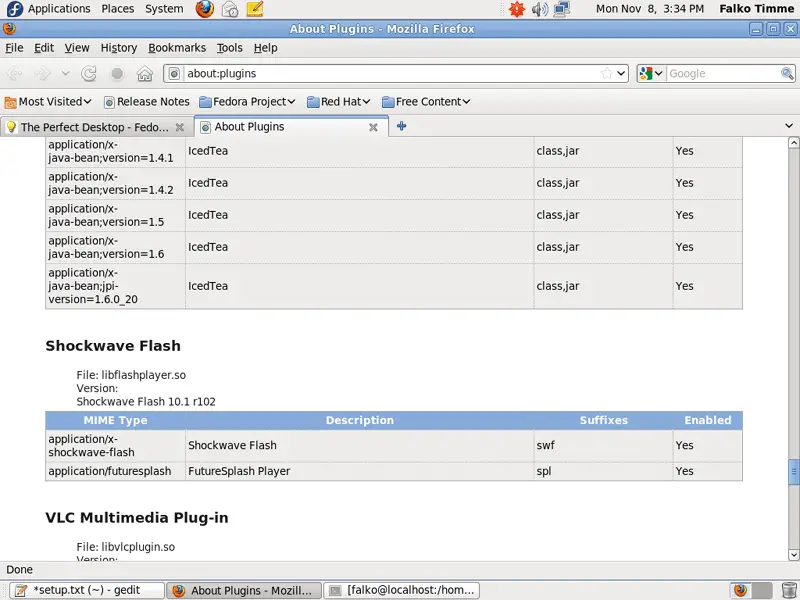This screenshot has width=800, height=600.
Task: Open the Places menu
Action: (118, 9)
